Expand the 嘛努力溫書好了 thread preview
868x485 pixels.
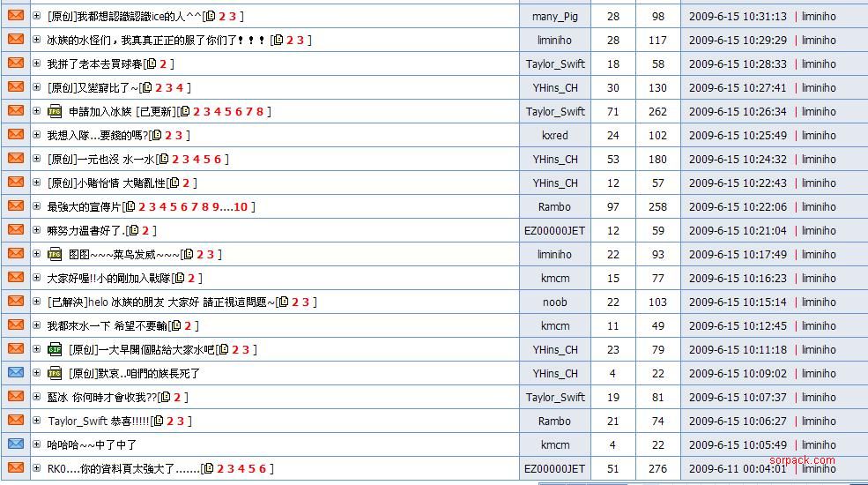(36, 230)
